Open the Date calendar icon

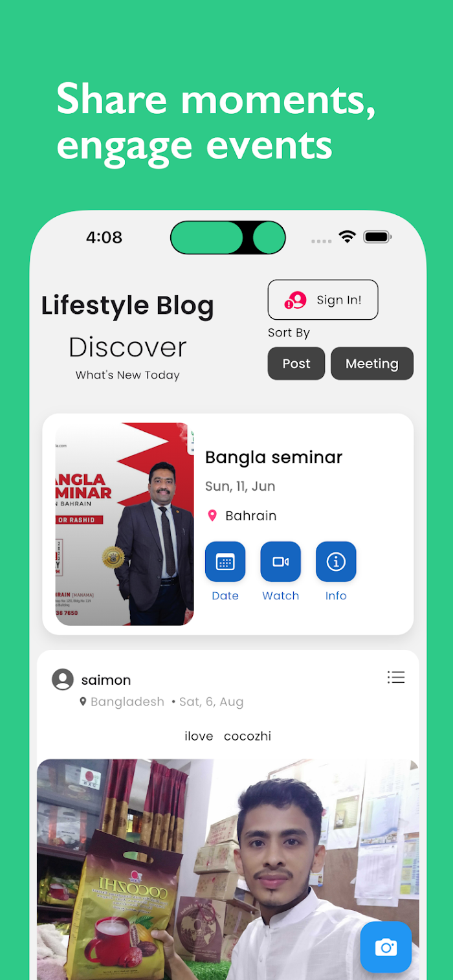coord(225,562)
